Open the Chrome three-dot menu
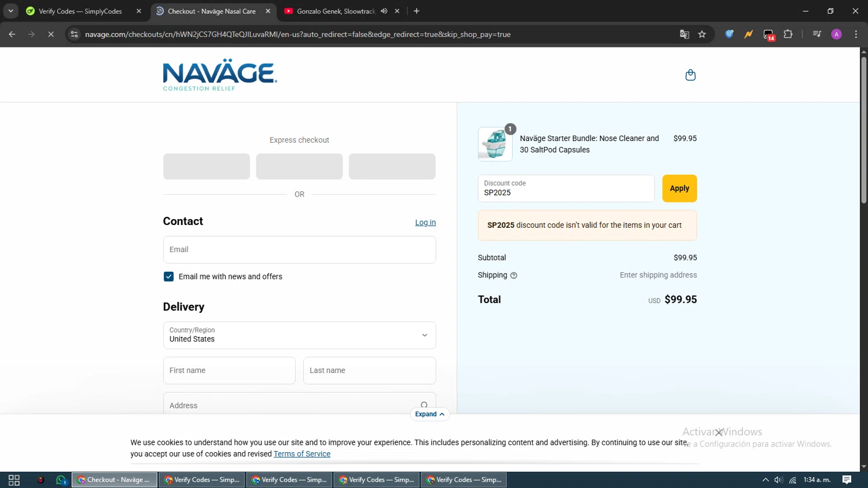 [856, 35]
